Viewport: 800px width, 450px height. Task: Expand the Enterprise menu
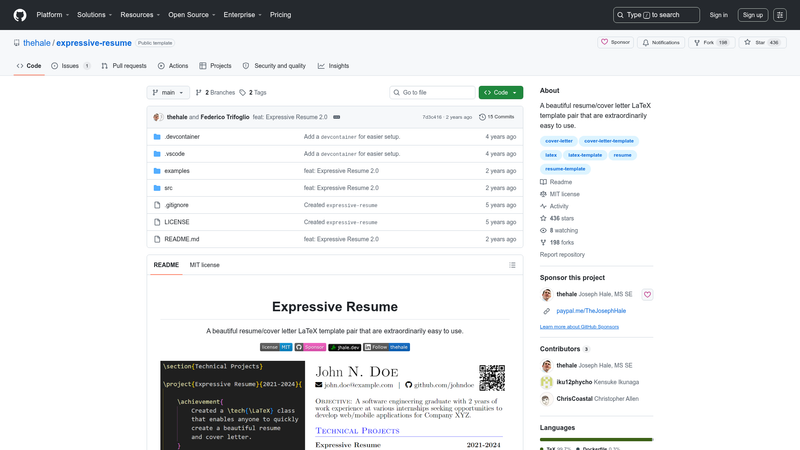tap(242, 15)
